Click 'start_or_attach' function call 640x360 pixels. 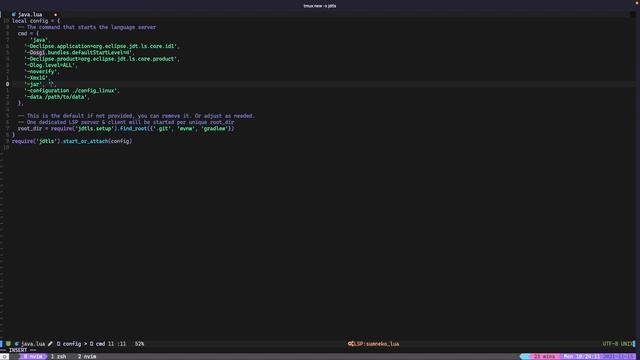tap(85, 141)
